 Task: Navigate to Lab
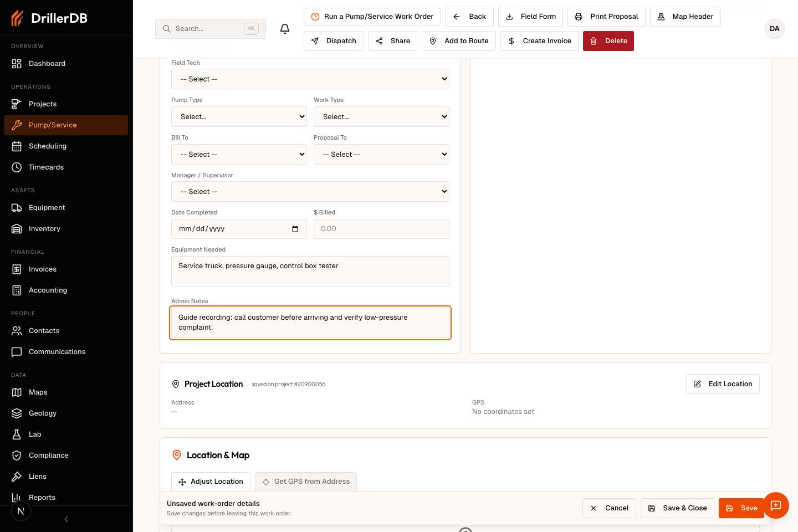click(x=66, y=434)
